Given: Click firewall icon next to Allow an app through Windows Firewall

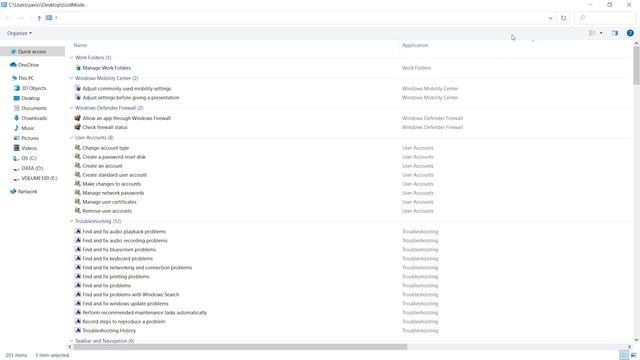Looking at the screenshot, I should (x=78, y=118).
